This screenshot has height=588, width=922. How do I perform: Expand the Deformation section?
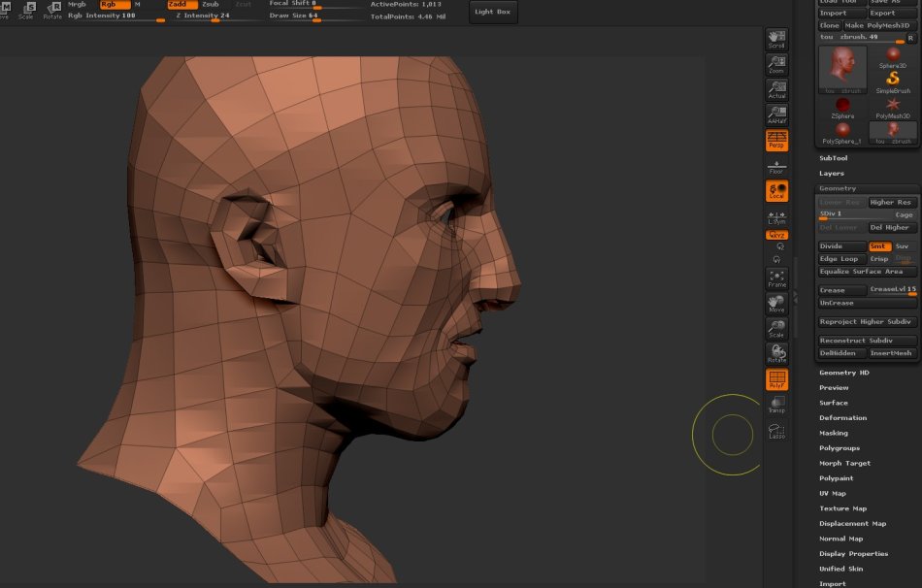[842, 418]
